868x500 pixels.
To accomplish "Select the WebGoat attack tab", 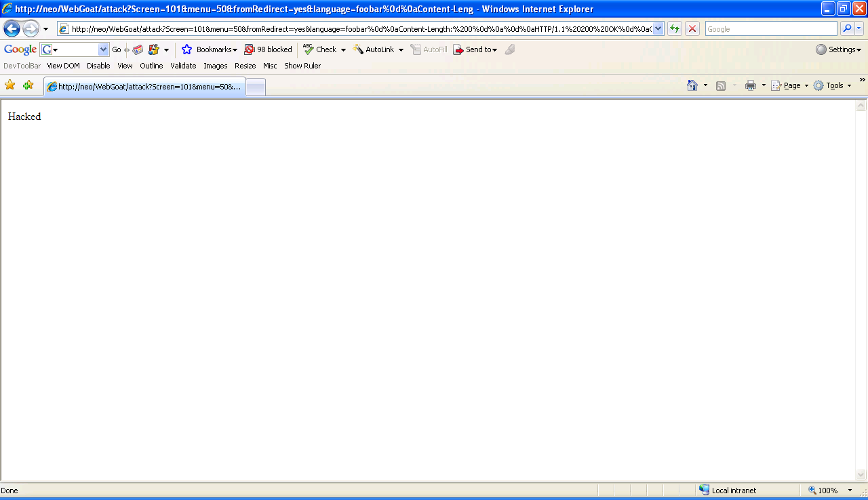I will (144, 87).
